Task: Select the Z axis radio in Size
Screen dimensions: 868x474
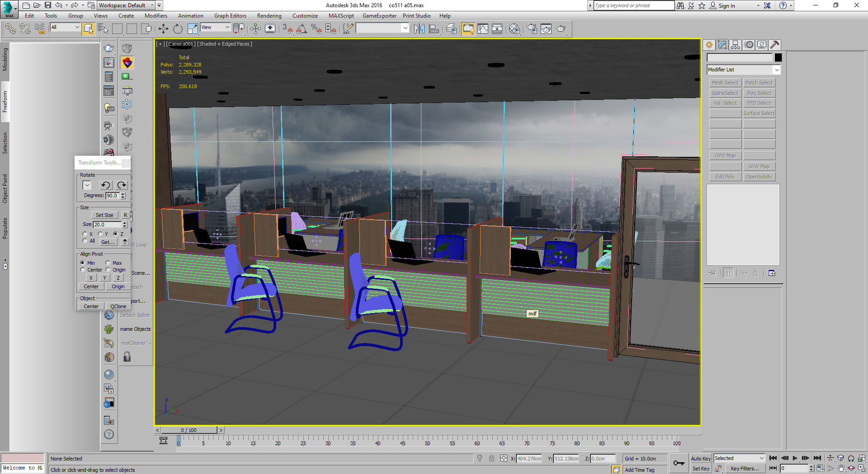Action: click(x=115, y=234)
